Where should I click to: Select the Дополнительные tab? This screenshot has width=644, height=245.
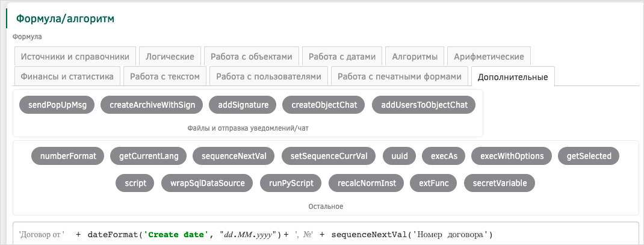(513, 76)
